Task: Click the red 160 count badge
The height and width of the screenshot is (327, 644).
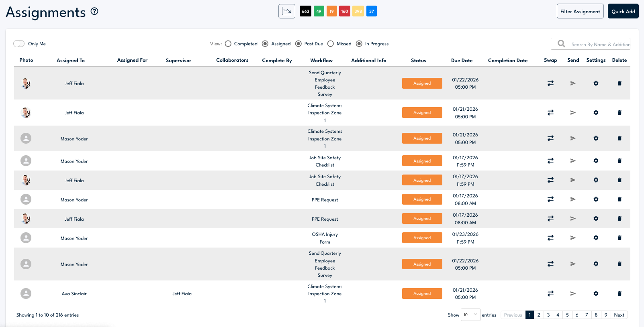Action: click(345, 11)
